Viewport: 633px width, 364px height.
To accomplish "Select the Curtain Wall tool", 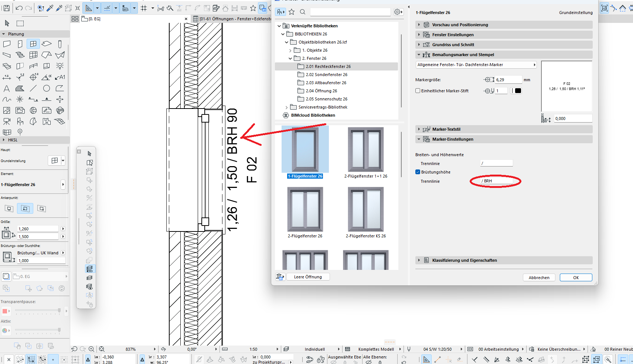I will [33, 55].
